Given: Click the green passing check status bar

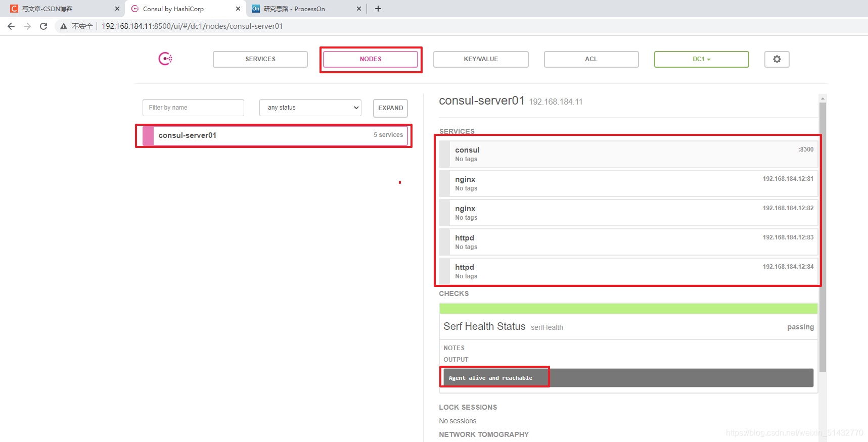Looking at the screenshot, I should coord(628,309).
